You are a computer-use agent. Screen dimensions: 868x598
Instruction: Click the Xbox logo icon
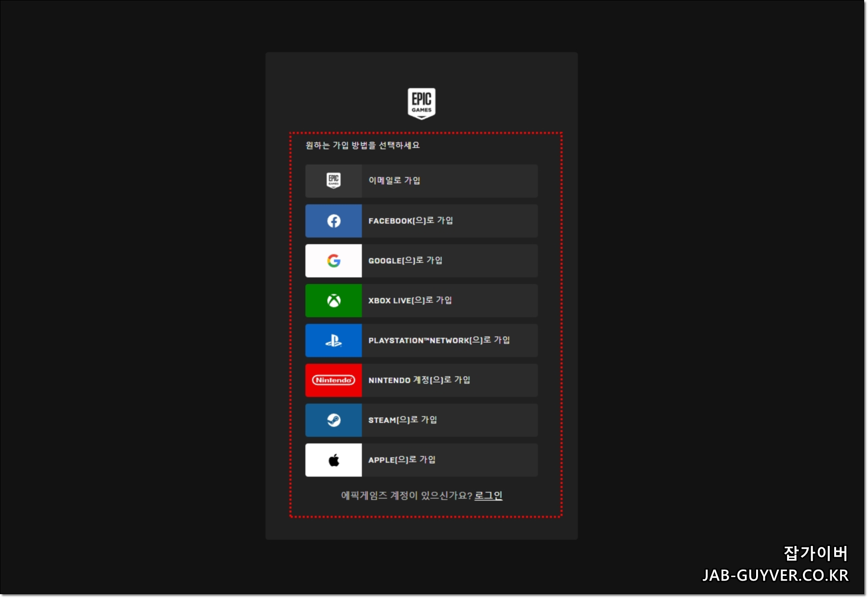pos(334,301)
